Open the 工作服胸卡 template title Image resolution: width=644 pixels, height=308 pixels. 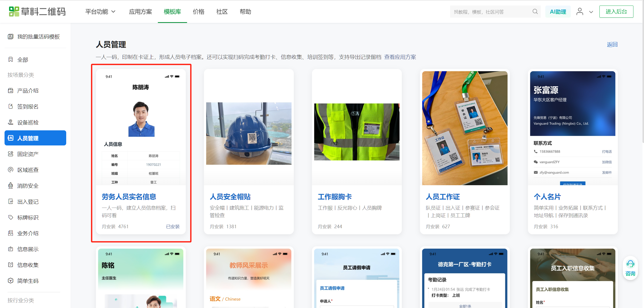coord(335,197)
